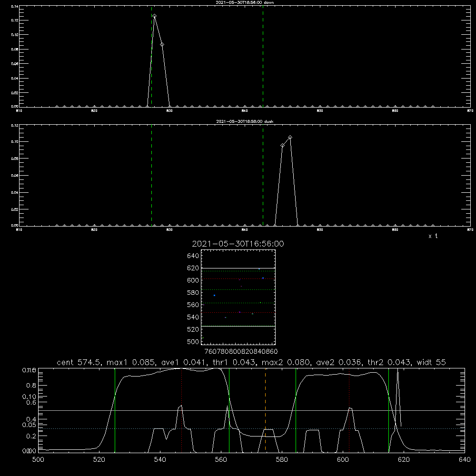Viewport: 476px width, 476px height.
Task: Click the red dotted line near 547 in bottom plot
Action: (181, 410)
